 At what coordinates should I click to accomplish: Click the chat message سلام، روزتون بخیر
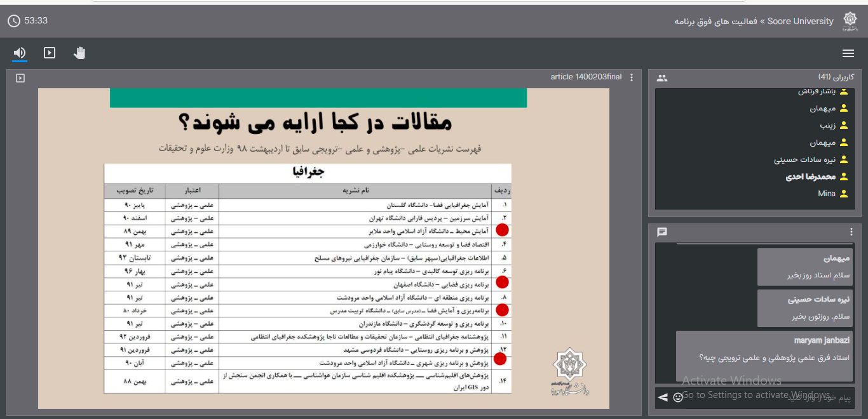click(x=804, y=308)
